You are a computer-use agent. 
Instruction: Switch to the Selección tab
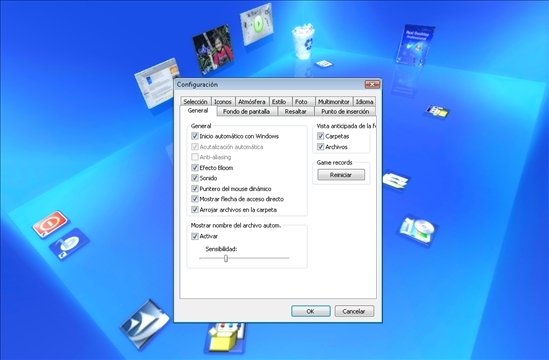click(195, 102)
